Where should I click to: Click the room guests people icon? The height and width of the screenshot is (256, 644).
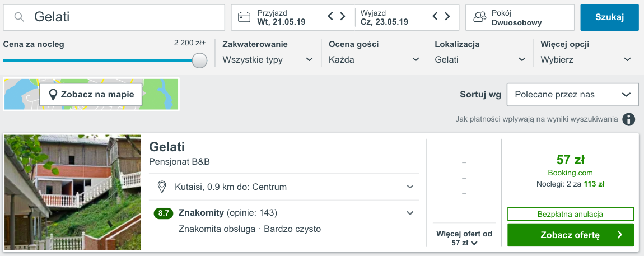click(x=480, y=17)
